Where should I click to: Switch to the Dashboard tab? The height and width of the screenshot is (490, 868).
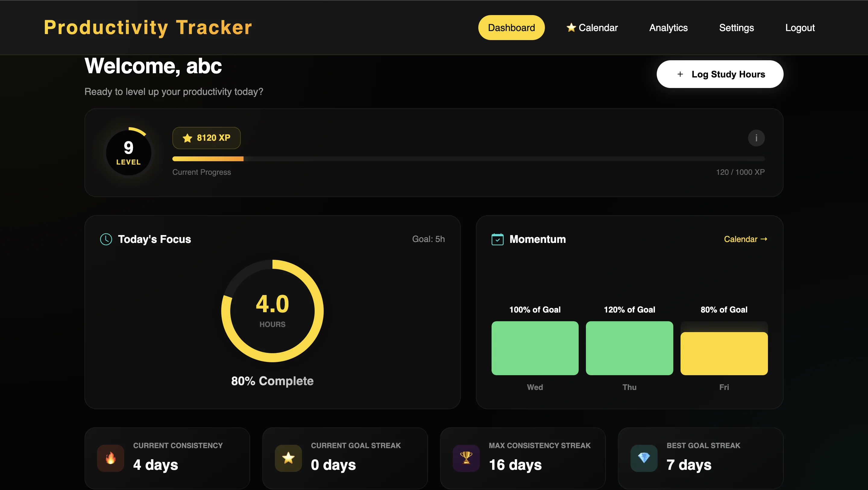[x=511, y=27]
